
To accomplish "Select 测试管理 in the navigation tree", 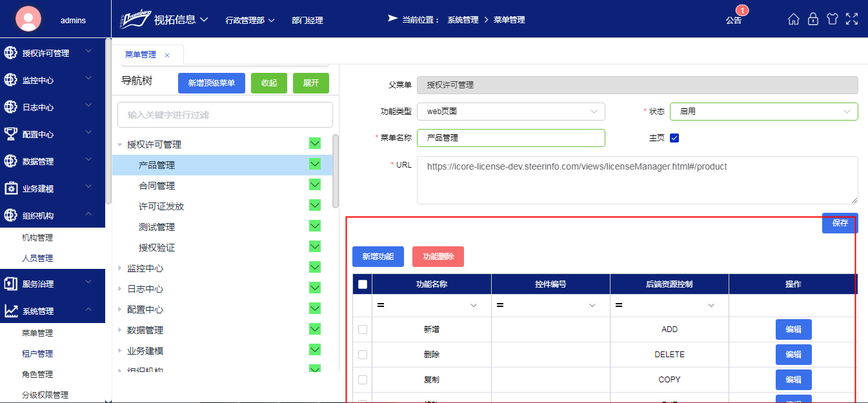I will coord(157,227).
